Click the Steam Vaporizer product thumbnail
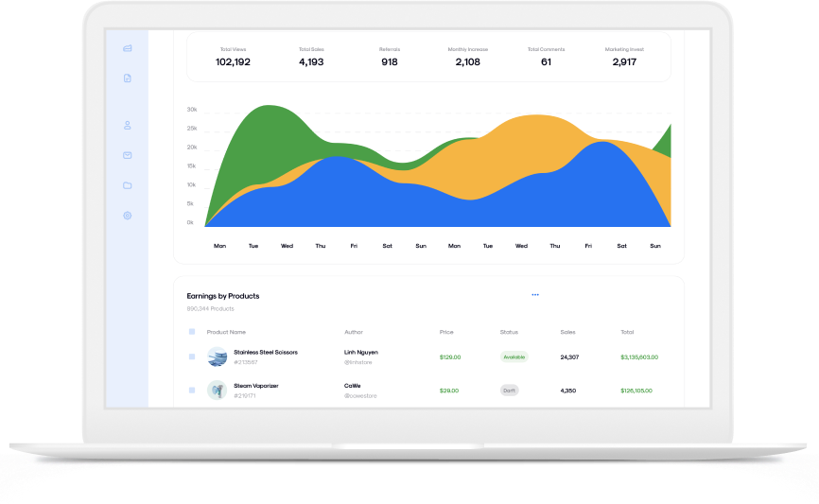This screenshot has height=504, width=819. tap(218, 390)
